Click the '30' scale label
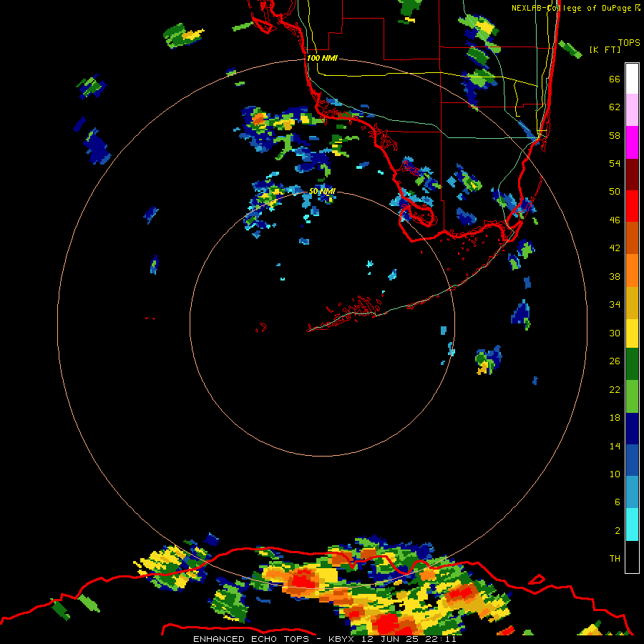Viewport: 644px width, 644px height. pos(615,333)
